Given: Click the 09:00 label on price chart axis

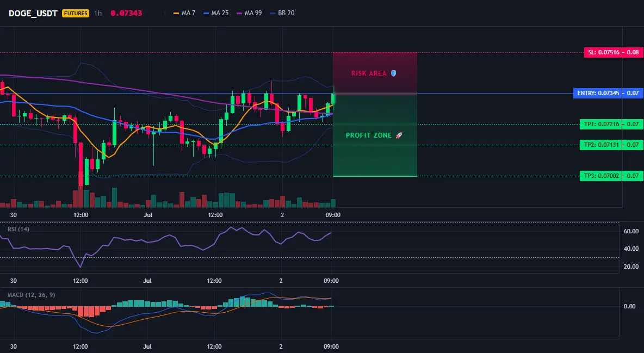Looking at the screenshot, I should (333, 215).
